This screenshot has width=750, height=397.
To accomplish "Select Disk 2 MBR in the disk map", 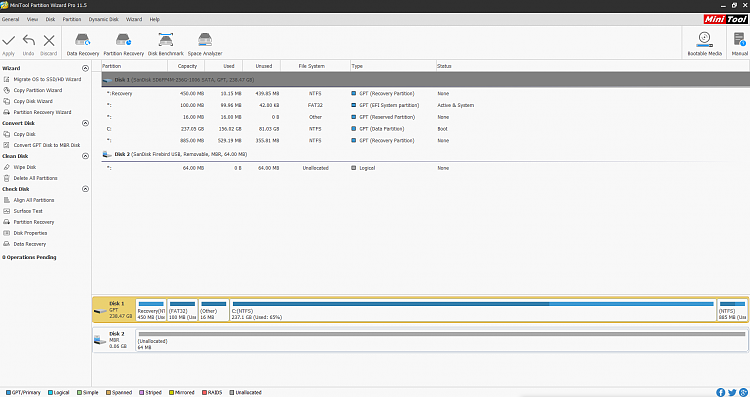I will 114,340.
